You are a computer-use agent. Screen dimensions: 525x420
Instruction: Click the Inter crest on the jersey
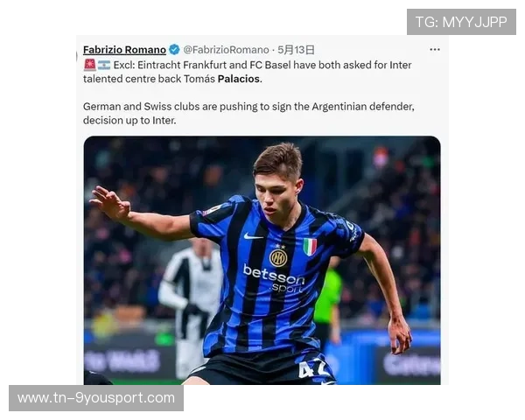pos(278,258)
